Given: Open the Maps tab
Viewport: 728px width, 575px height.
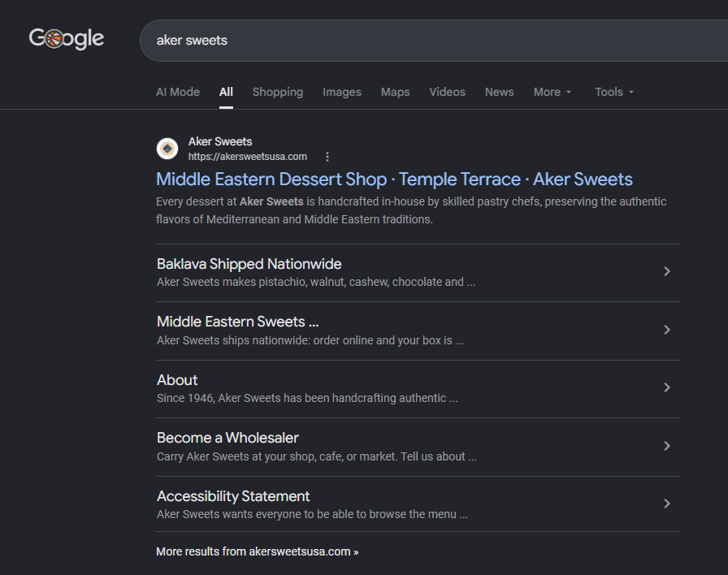Looking at the screenshot, I should tap(395, 92).
